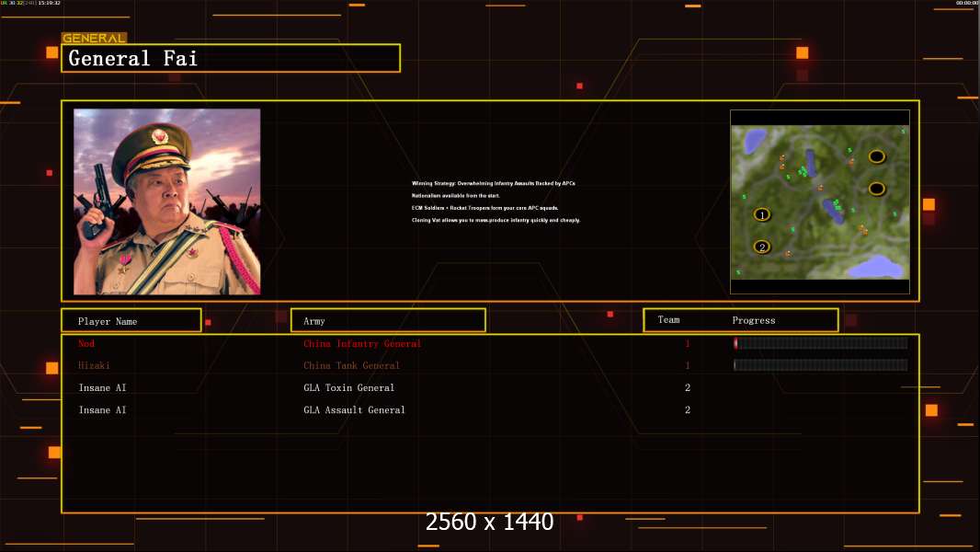Click Nod's loading progress bar

pyautogui.click(x=821, y=342)
